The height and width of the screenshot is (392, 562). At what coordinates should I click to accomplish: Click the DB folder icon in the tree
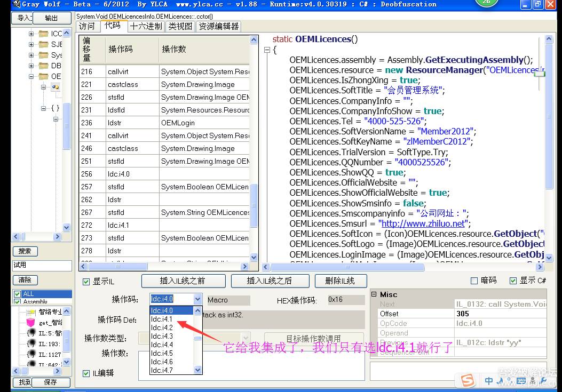43,65
